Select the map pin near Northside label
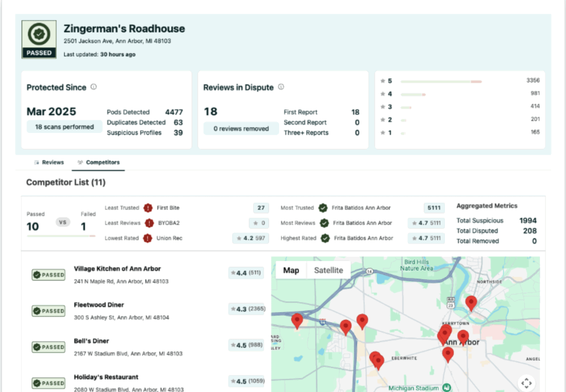566x392 pixels. pyautogui.click(x=471, y=303)
